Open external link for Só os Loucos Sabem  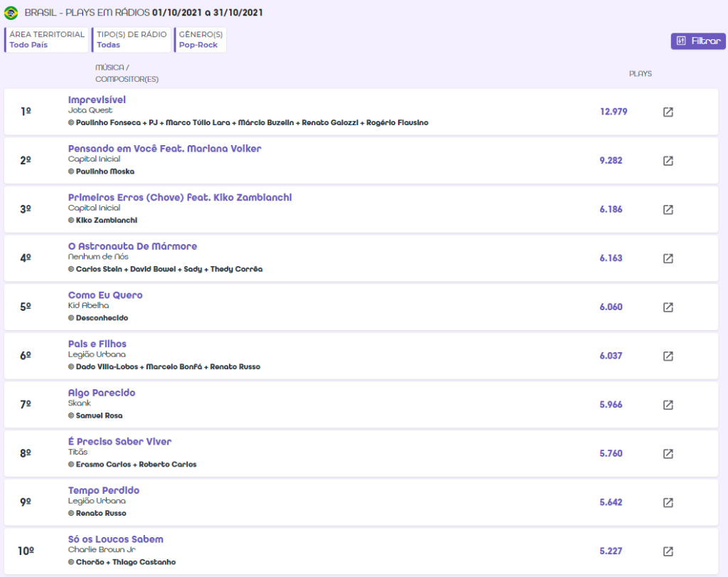click(668, 551)
